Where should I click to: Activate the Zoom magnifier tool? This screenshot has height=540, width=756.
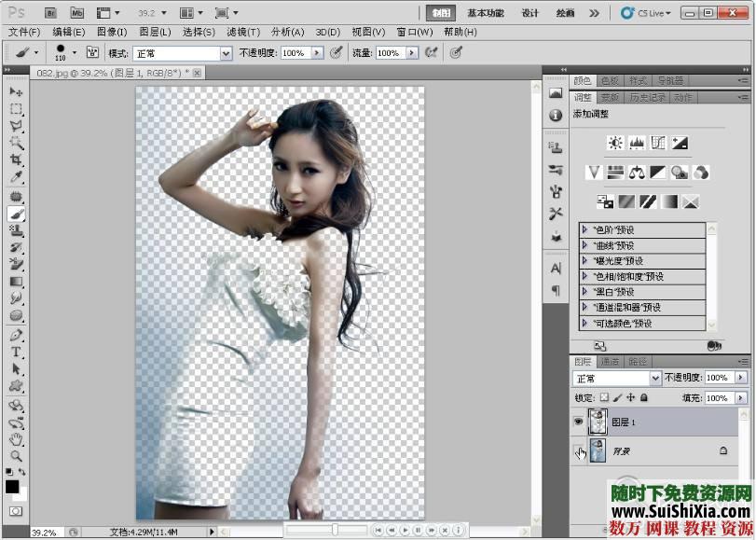click(16, 456)
